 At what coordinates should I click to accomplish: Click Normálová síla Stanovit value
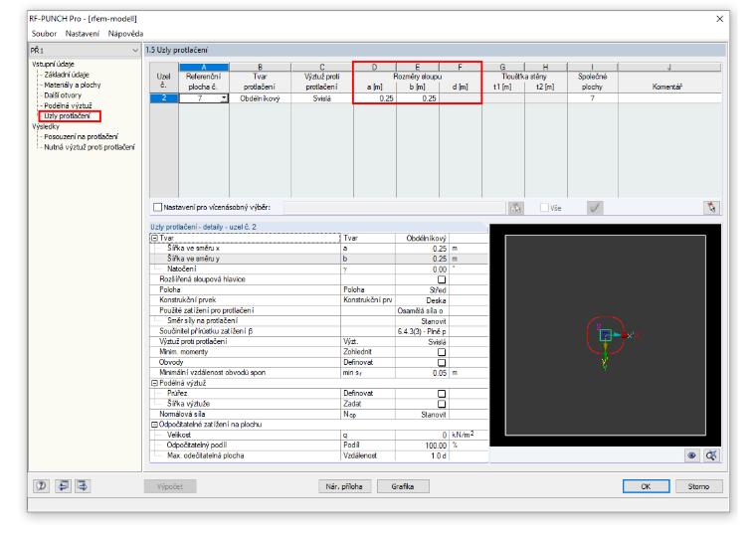[x=422, y=415]
